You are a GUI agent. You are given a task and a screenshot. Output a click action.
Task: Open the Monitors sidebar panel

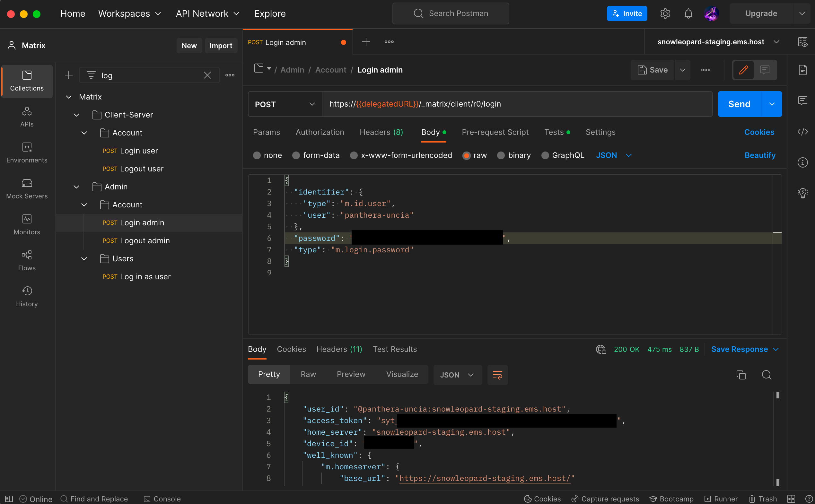coord(27,225)
